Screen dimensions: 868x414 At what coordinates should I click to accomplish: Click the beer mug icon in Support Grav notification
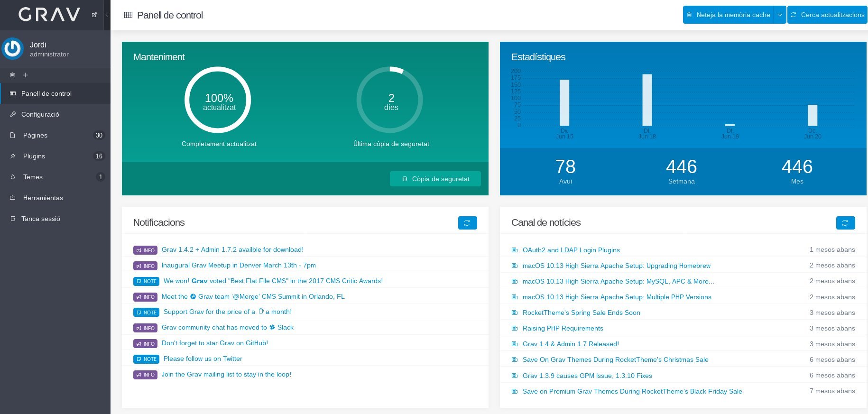pos(261,311)
